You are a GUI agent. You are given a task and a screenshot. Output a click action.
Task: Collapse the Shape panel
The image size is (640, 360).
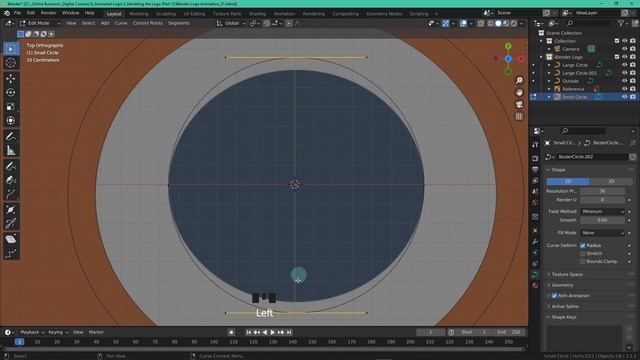(558, 169)
